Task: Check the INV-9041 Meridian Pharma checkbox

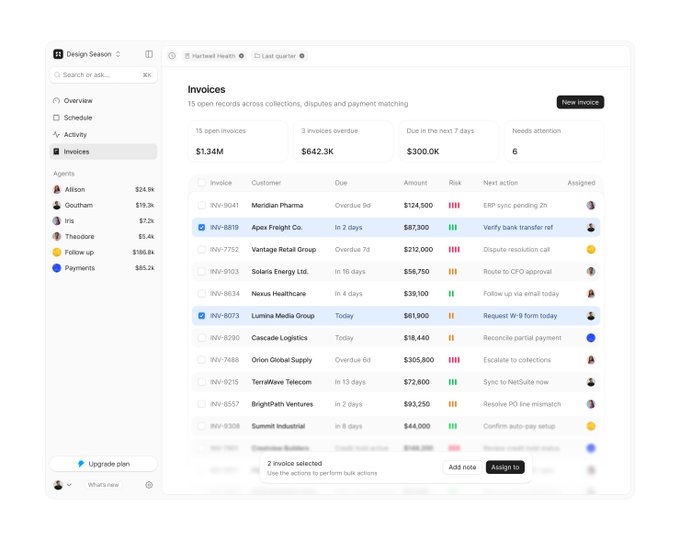Action: [x=202, y=205]
